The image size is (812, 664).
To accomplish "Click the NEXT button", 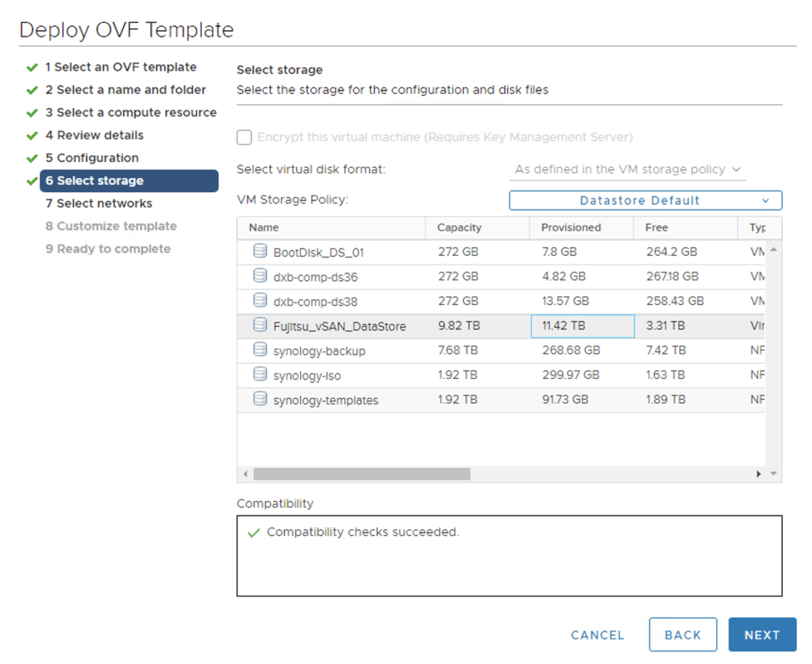I will click(x=762, y=635).
